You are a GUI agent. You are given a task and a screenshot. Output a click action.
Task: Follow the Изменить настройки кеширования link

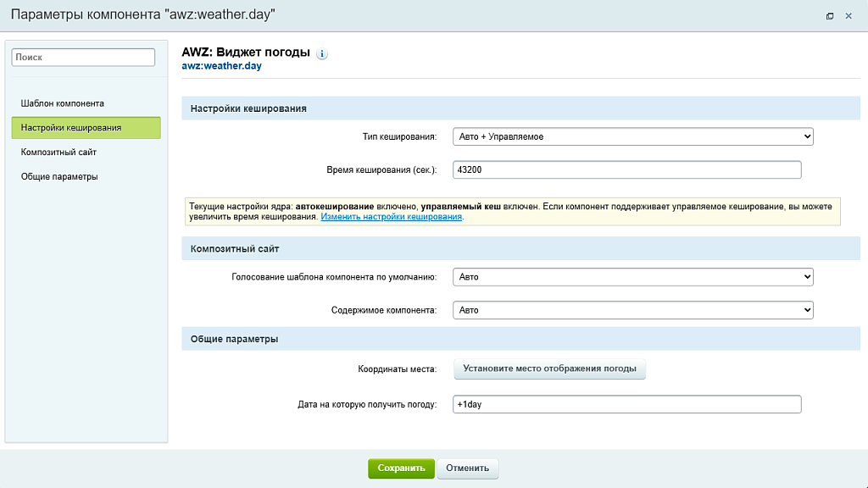pos(392,217)
